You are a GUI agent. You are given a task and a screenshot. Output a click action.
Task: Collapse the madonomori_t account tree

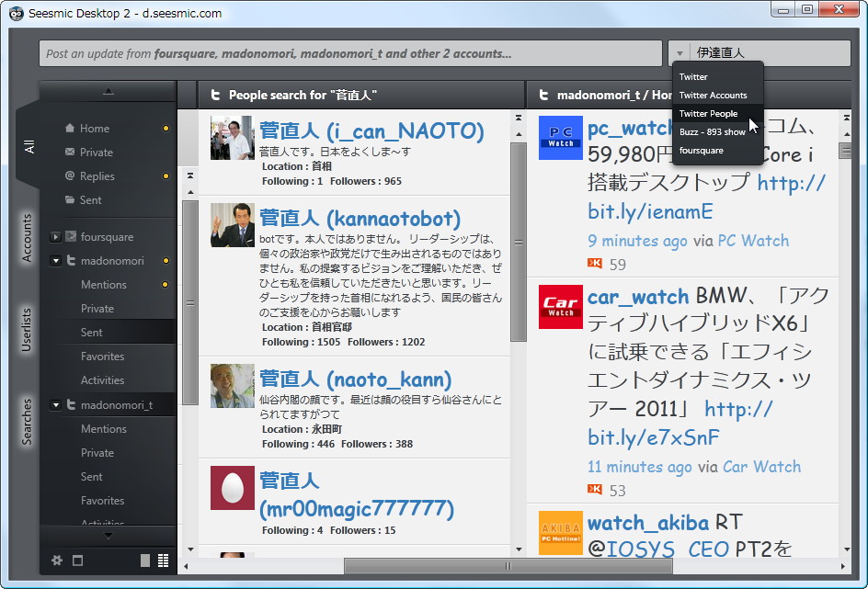(55, 405)
